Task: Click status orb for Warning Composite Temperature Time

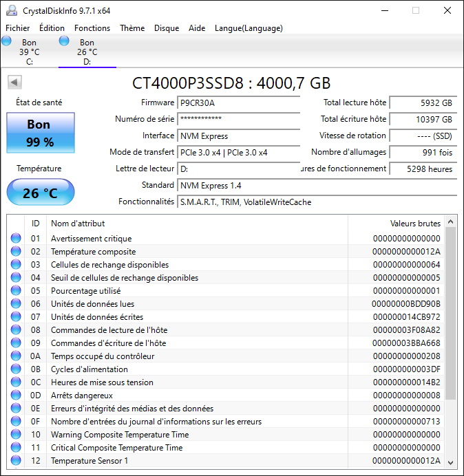Action: pos(16,434)
